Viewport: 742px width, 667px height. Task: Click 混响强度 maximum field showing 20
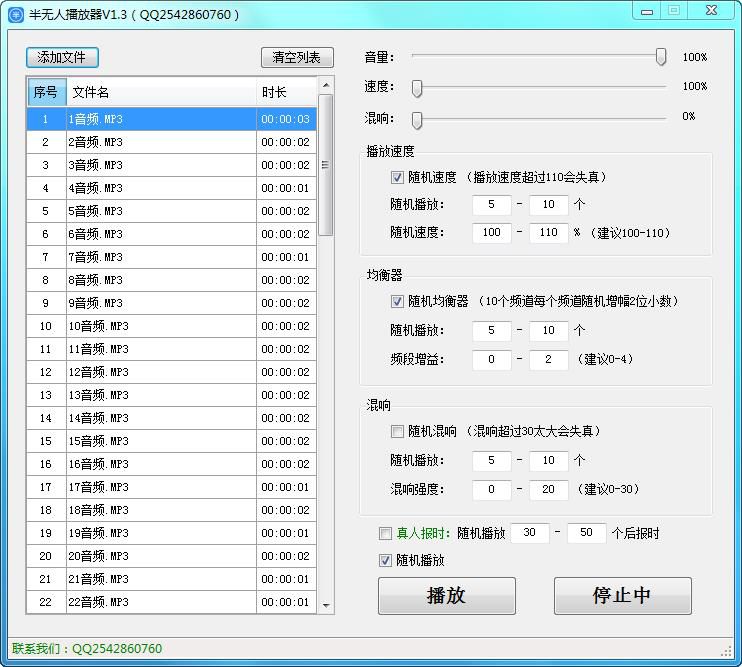tap(548, 490)
